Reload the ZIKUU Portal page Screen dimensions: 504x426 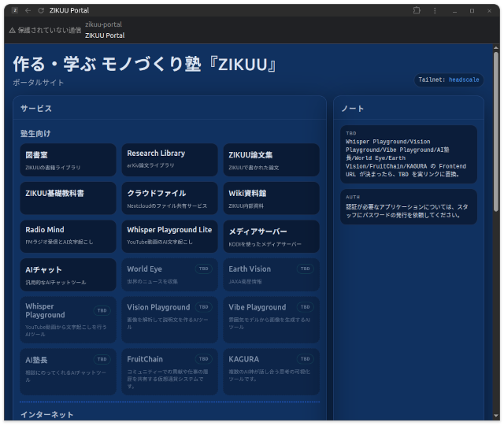[41, 10]
